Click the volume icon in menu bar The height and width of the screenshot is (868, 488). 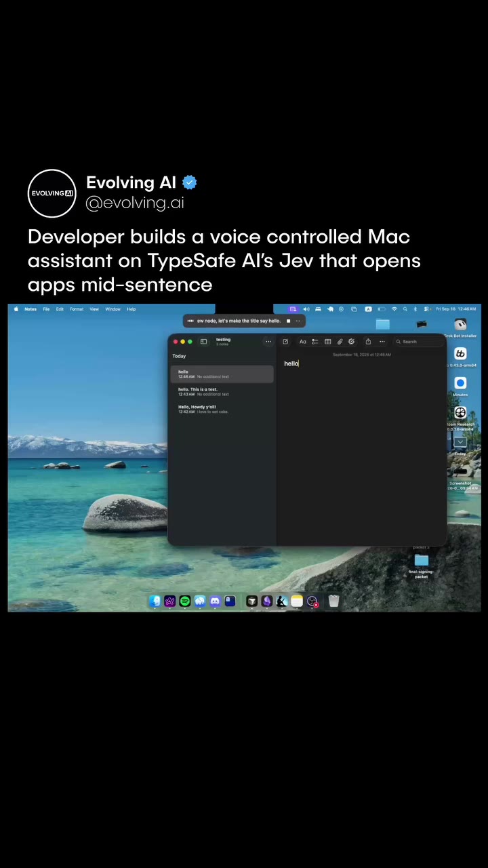306,309
